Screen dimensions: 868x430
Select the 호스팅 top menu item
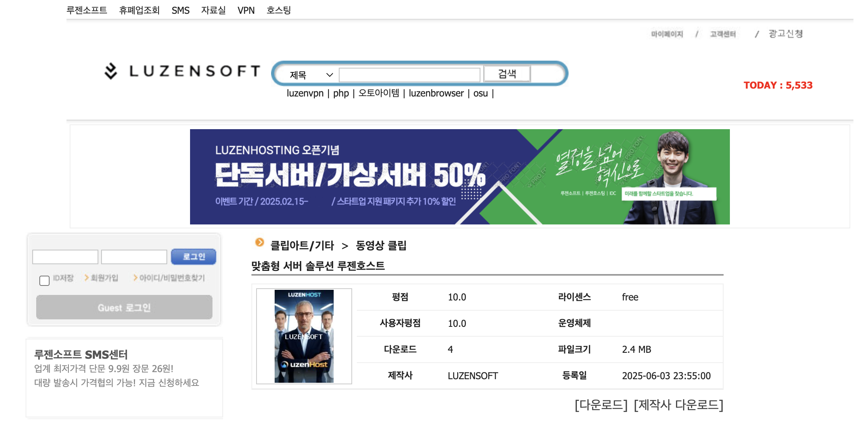pyautogui.click(x=279, y=10)
